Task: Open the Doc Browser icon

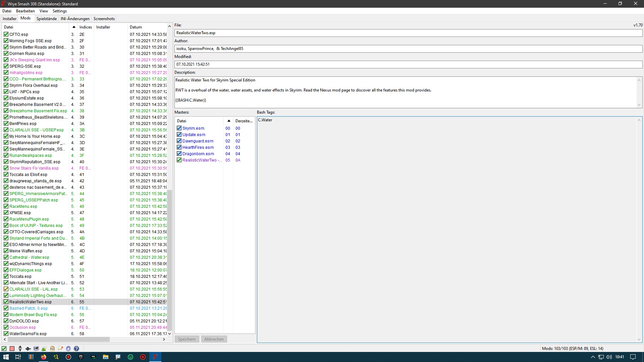Action: tap(52, 349)
